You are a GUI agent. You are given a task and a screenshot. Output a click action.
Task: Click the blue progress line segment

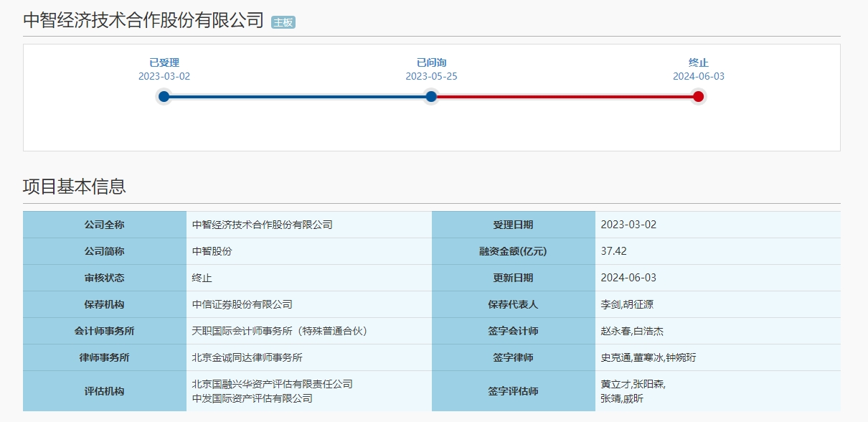tap(298, 96)
